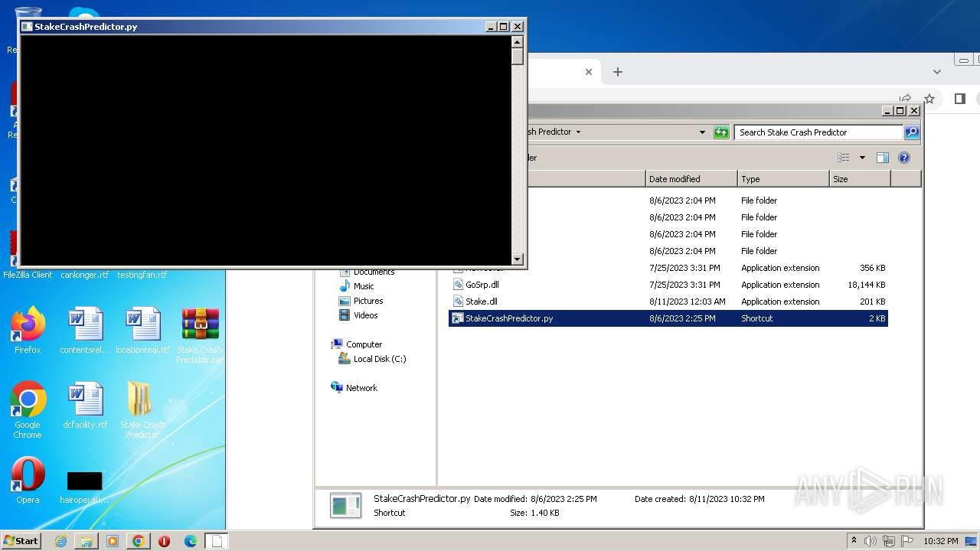This screenshot has width=980, height=551.
Task: Select hairoperati black icon on desktop
Action: [84, 487]
